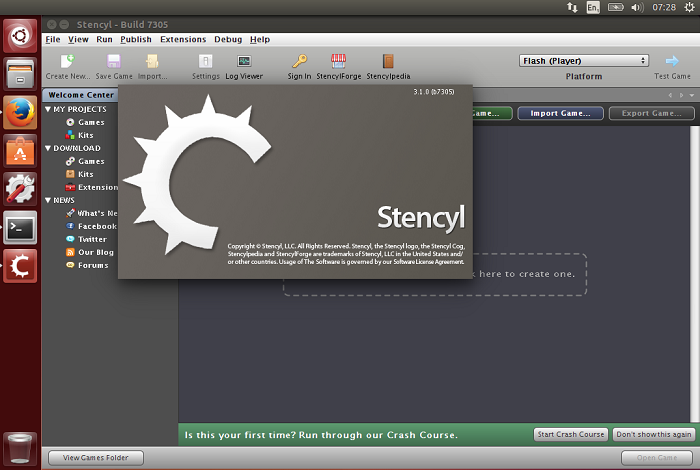Open the File menu
The image size is (700, 470).
(x=53, y=39)
